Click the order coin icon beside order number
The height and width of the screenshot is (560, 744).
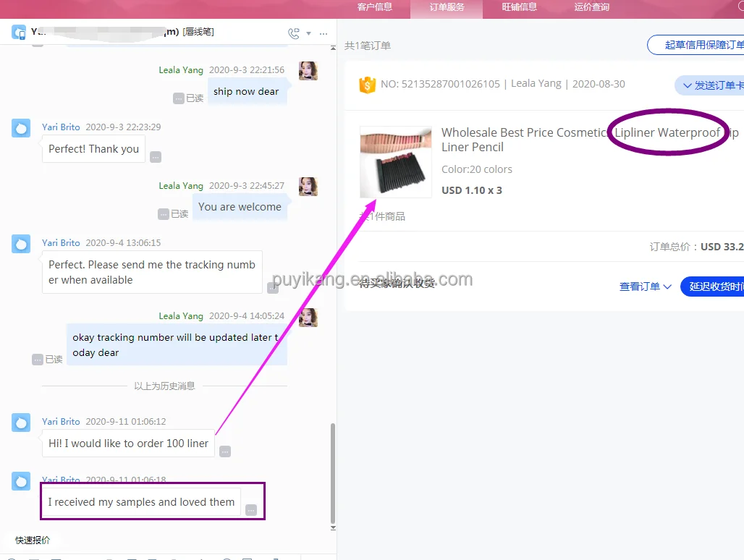[x=367, y=85]
